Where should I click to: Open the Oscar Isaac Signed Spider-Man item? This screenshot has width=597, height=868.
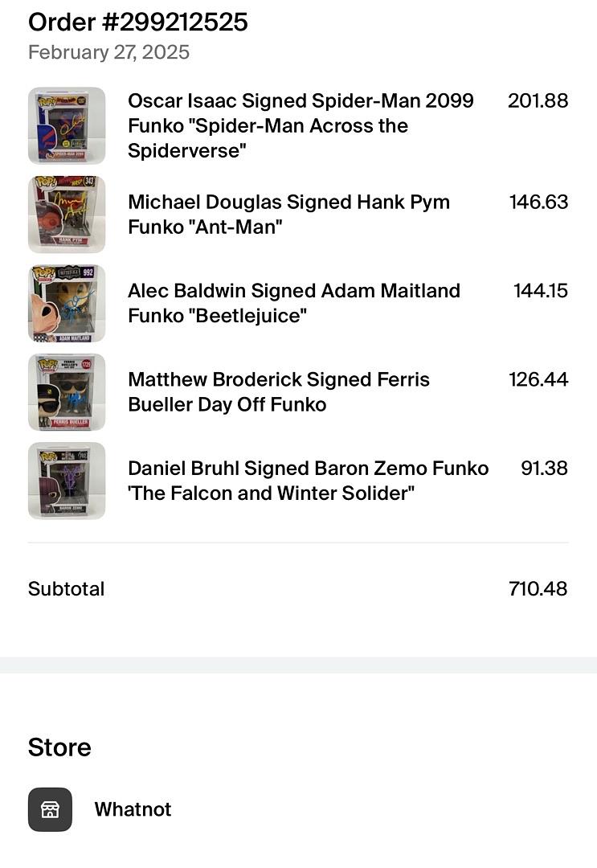[301, 125]
